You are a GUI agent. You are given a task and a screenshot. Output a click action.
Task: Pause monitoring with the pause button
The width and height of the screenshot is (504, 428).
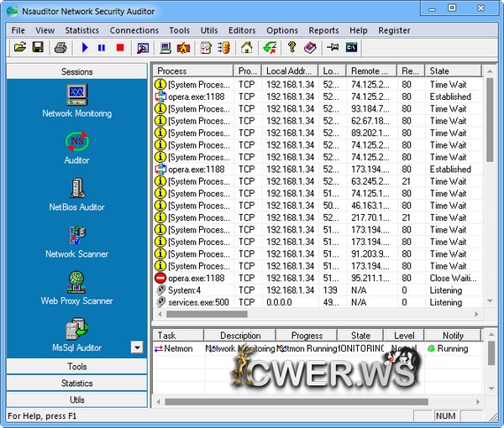pyautogui.click(x=102, y=48)
